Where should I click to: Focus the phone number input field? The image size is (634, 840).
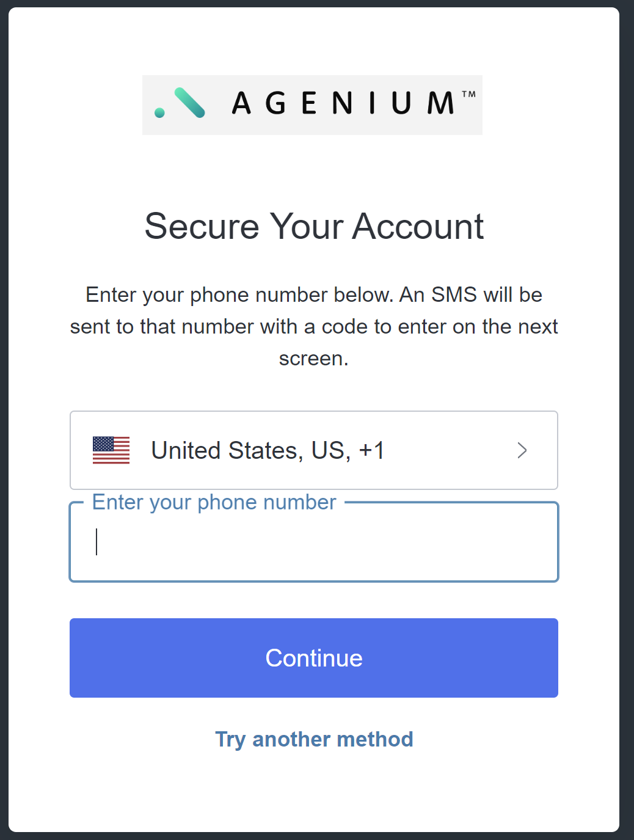point(314,542)
